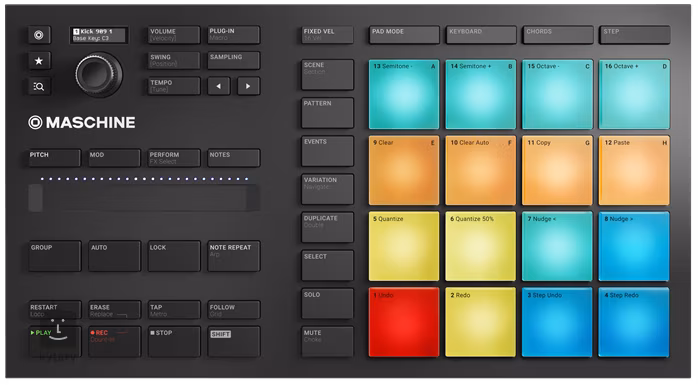
Task: Switch to CHORDS mode
Action: [558, 35]
